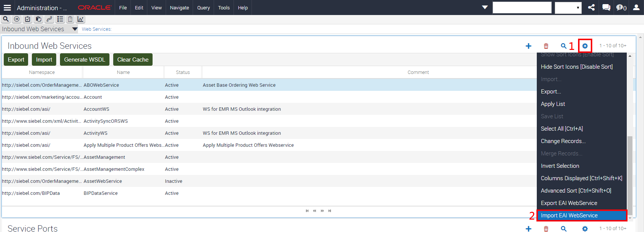Click the Name column header

tap(123, 72)
